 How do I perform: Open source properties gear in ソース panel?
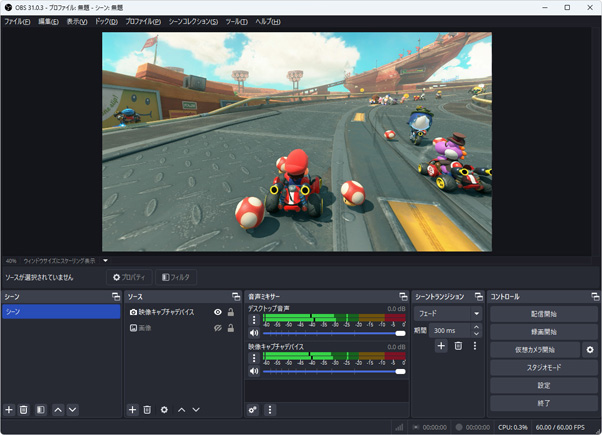pos(164,410)
